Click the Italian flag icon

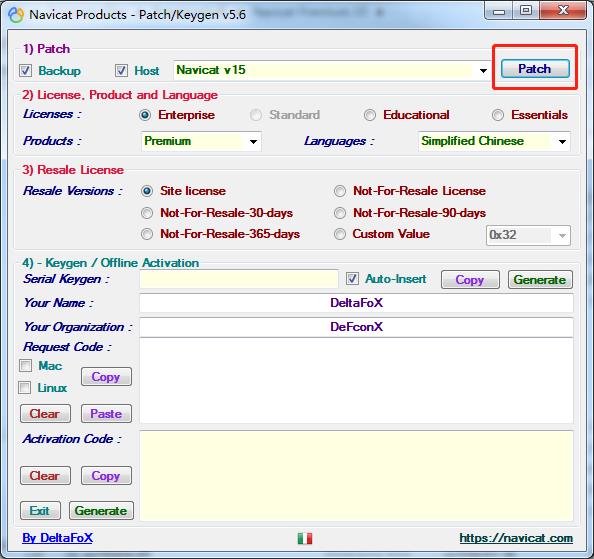305,538
